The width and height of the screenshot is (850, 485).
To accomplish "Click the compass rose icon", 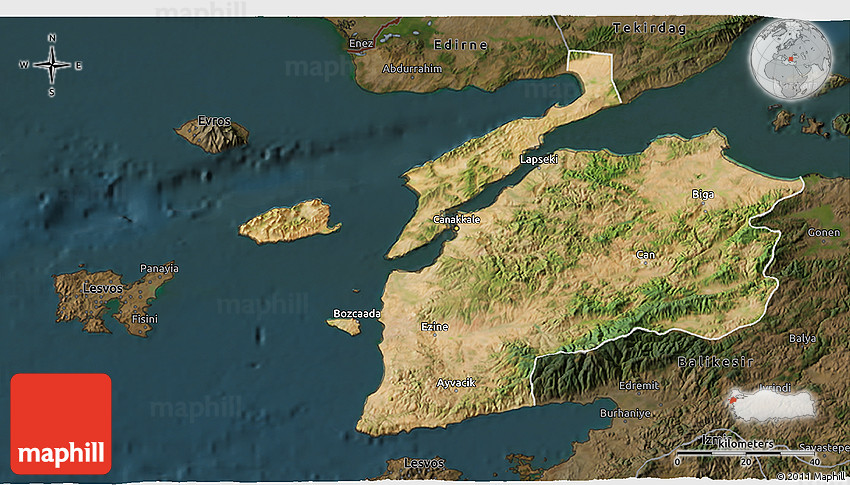I will (52, 65).
